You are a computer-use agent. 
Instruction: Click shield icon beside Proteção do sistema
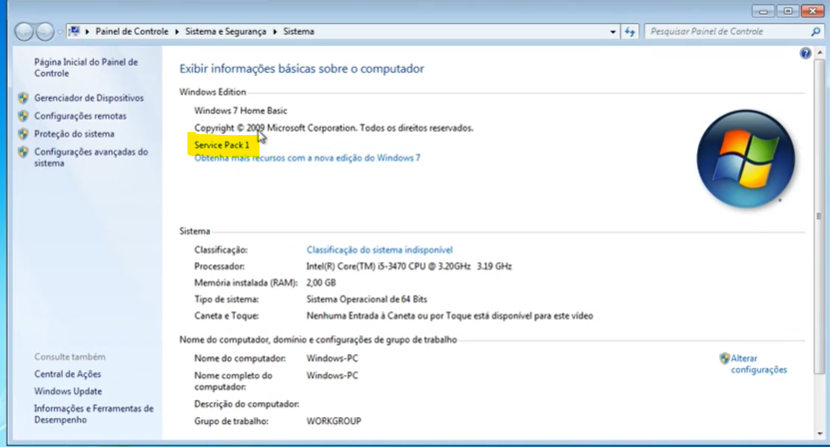pos(23,134)
